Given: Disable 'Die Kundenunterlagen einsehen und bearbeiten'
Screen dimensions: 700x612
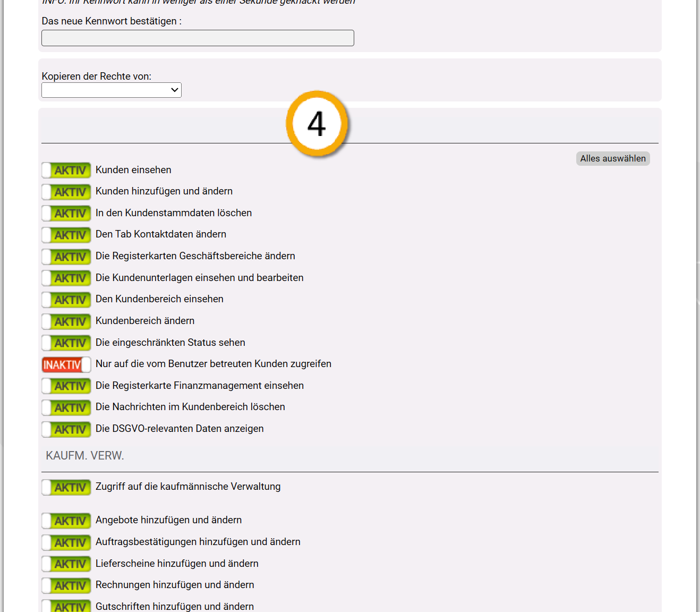Looking at the screenshot, I should coord(66,278).
